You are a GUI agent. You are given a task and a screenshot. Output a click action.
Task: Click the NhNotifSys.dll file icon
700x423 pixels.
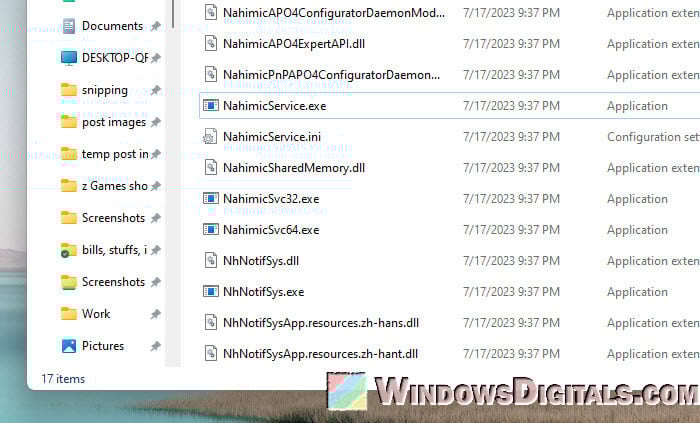(211, 260)
